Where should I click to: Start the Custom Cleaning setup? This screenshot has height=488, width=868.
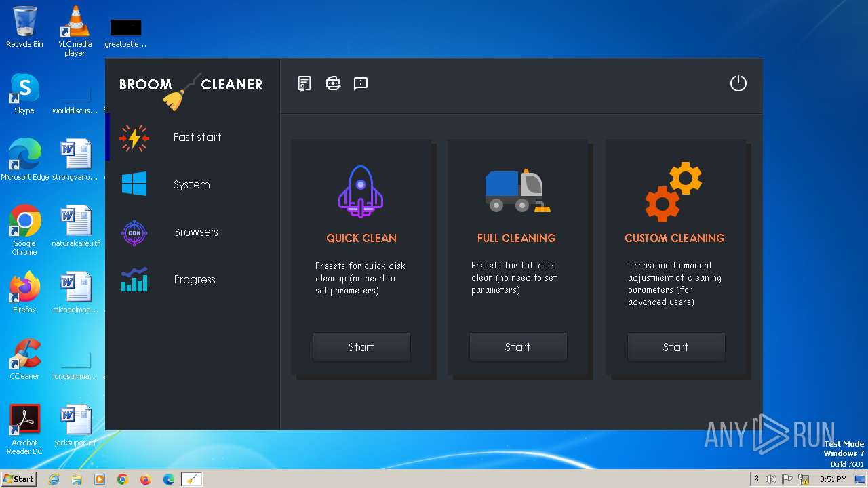(676, 347)
